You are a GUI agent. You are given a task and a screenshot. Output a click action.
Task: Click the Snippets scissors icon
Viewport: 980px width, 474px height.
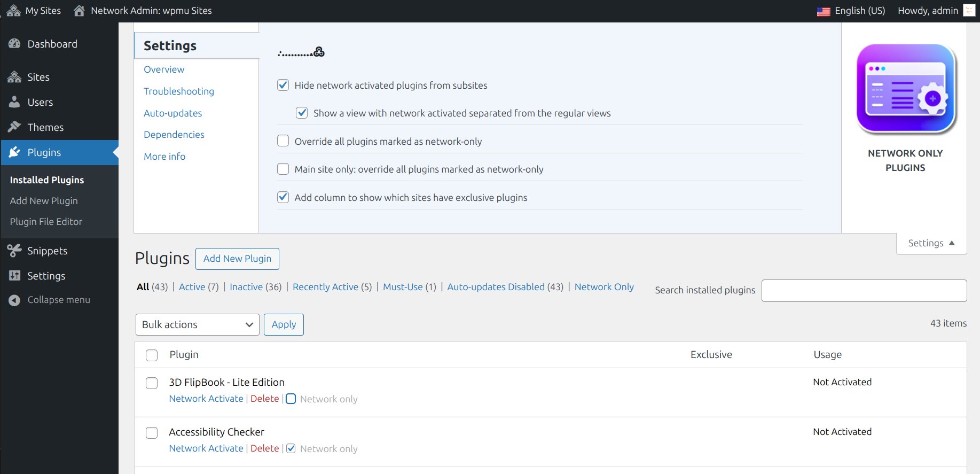point(14,251)
